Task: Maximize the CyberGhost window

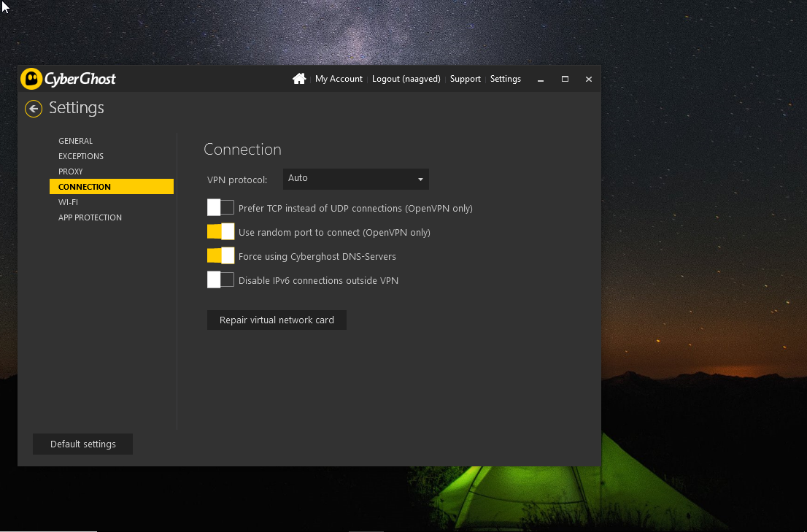Action: [565, 79]
